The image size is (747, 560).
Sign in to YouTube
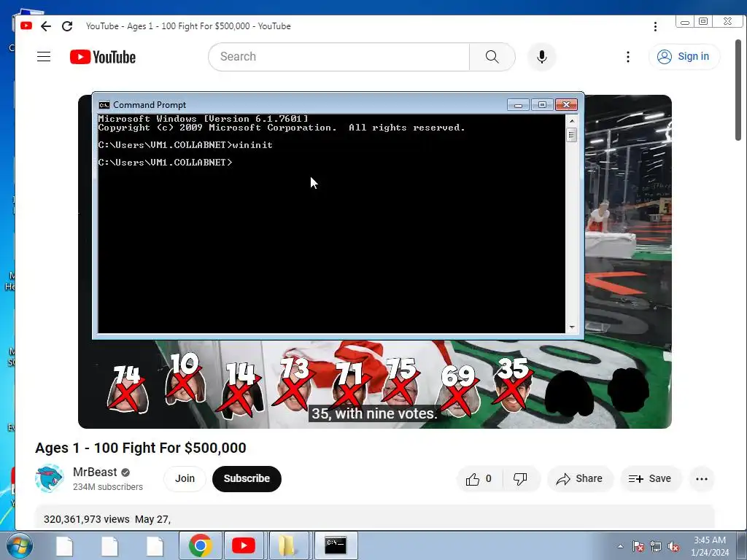pos(684,57)
